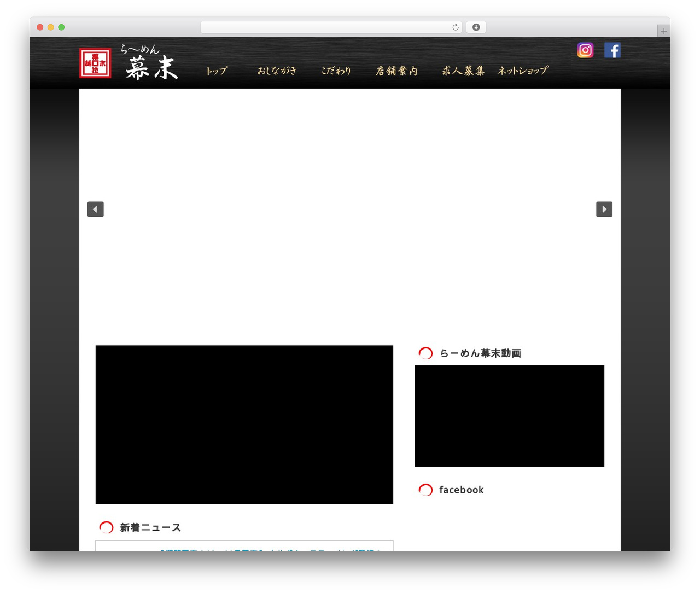Advance slider with right arrow
Image resolution: width=700 pixels, height=593 pixels.
click(x=604, y=209)
